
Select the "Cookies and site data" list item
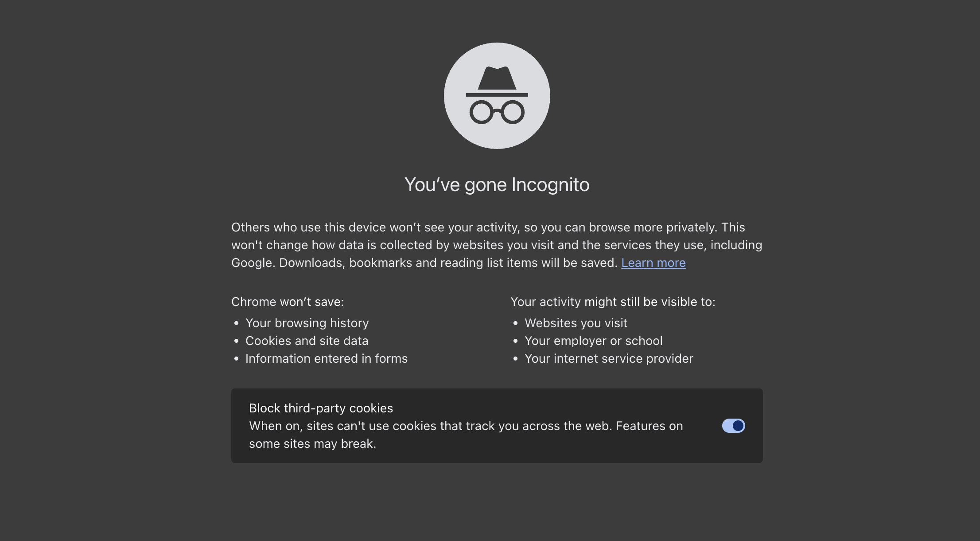click(307, 341)
